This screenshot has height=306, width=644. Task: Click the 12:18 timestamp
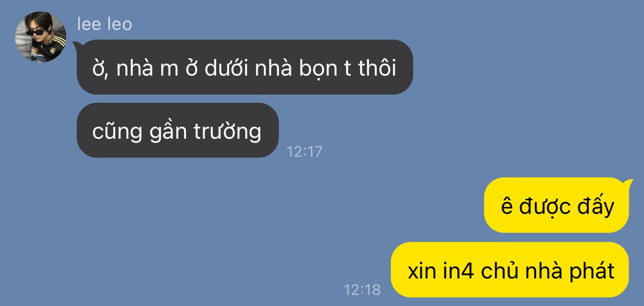tap(362, 289)
